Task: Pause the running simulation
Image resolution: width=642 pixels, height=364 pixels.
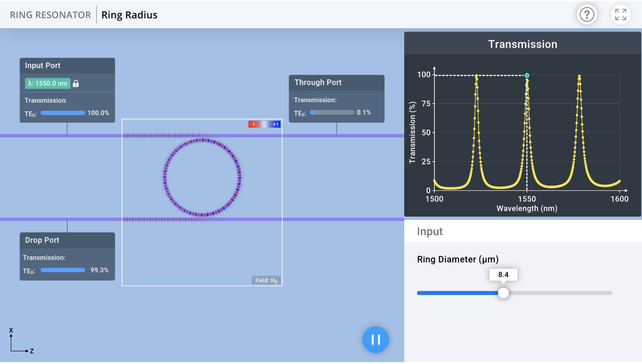Action: tap(375, 339)
